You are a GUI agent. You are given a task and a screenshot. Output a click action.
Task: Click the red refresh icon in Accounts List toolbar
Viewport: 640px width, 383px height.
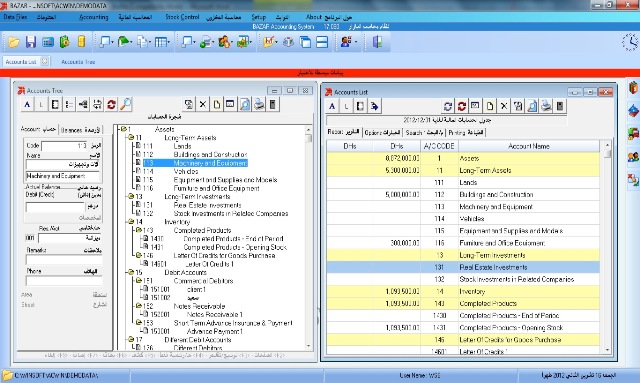point(462,106)
